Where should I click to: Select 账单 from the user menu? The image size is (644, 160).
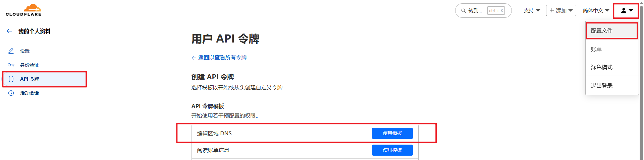click(x=596, y=49)
